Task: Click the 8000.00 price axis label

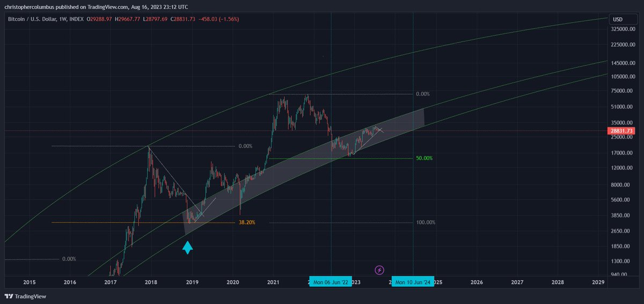Action: [x=621, y=185]
